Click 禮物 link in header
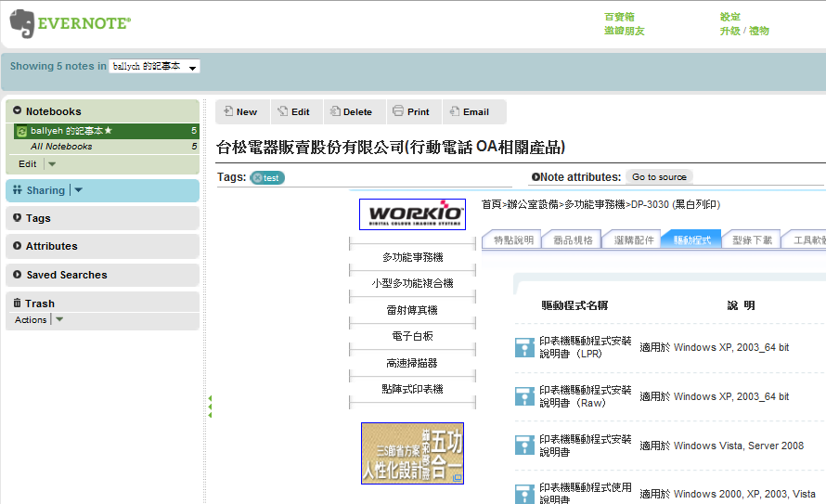This screenshot has width=826, height=504. click(x=759, y=31)
